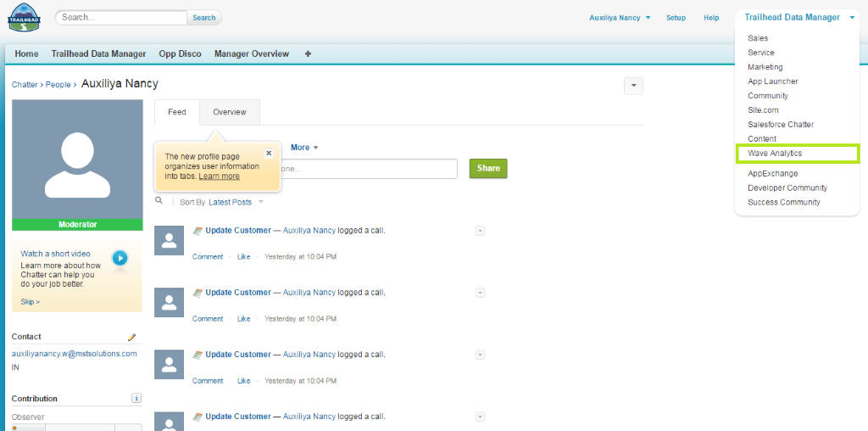
Task: Click the Watch a short video link
Action: [55, 254]
